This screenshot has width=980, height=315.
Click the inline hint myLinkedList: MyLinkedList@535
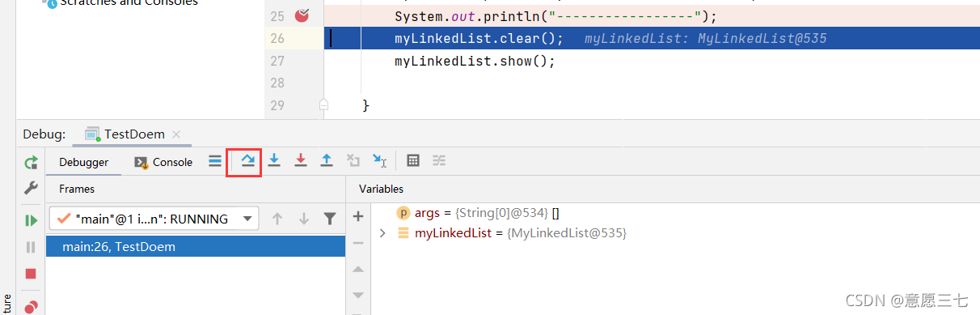point(705,39)
